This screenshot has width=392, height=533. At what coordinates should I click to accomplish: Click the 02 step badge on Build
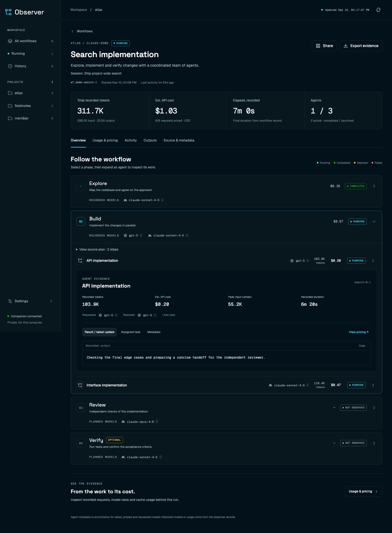(x=81, y=221)
